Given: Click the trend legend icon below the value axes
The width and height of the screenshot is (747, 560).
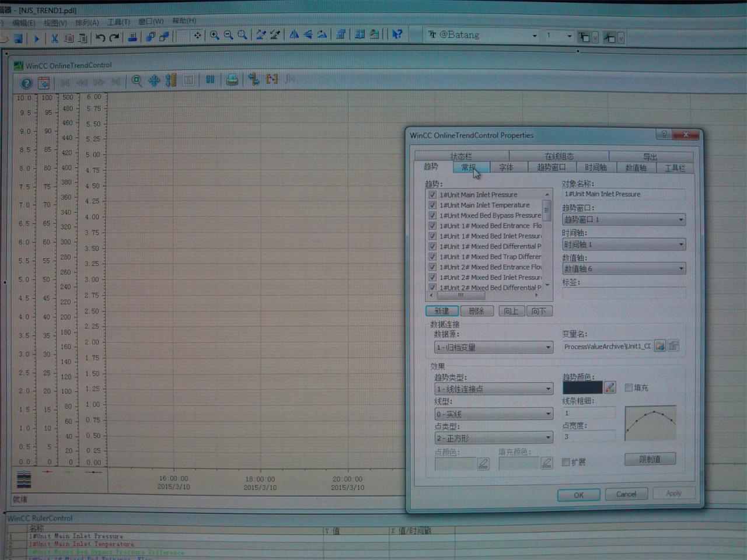Looking at the screenshot, I should point(24,478).
